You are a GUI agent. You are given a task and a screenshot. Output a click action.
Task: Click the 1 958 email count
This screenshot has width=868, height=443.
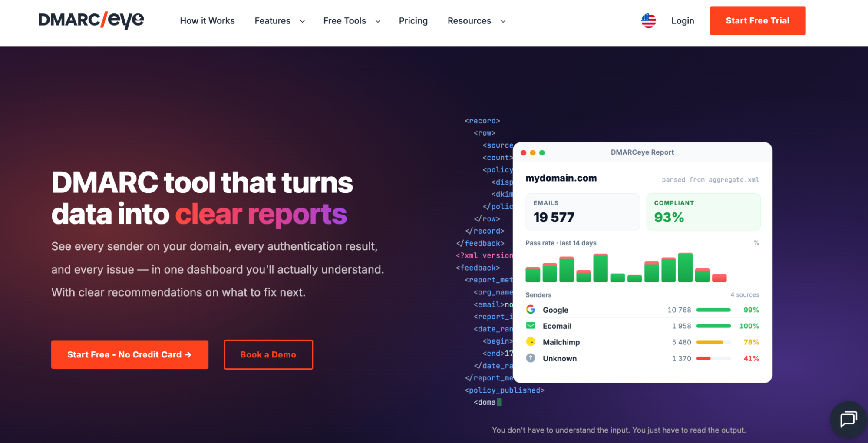click(681, 326)
